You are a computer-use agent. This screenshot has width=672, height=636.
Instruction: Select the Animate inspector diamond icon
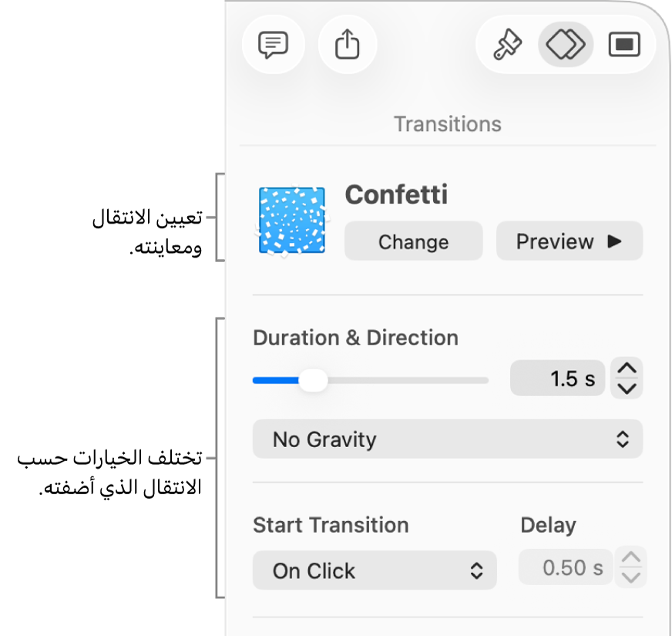coord(566,45)
